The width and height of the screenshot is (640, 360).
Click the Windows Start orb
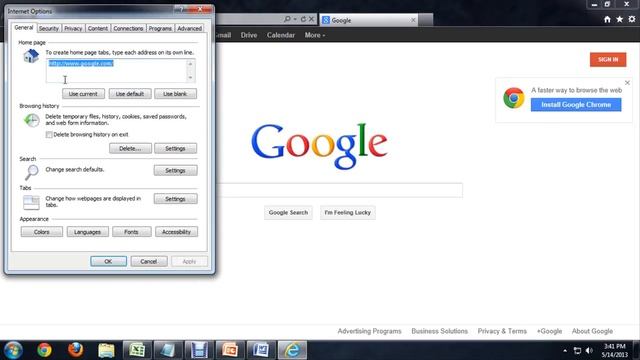(13, 350)
